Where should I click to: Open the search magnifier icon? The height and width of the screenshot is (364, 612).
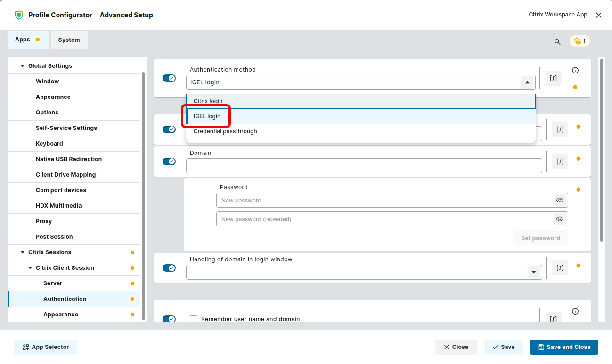pyautogui.click(x=557, y=42)
